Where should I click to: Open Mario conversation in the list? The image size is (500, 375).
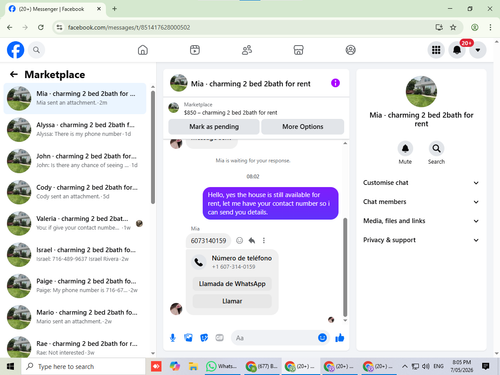point(75,317)
